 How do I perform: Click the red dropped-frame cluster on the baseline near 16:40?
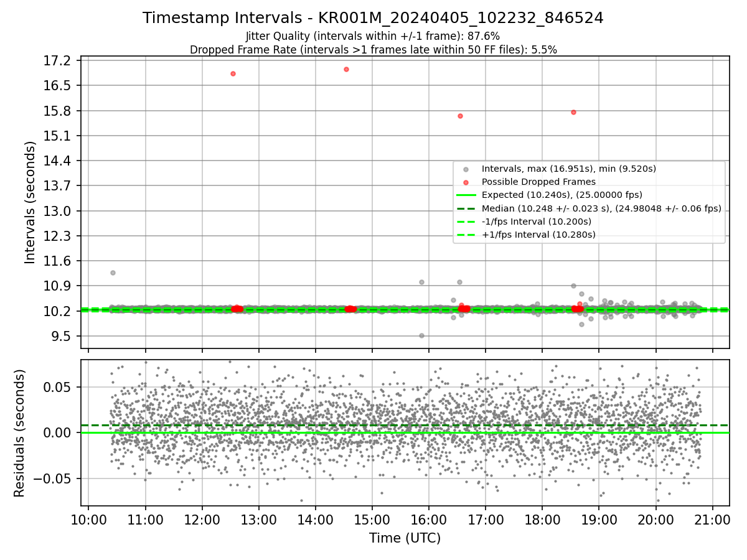coord(464,308)
